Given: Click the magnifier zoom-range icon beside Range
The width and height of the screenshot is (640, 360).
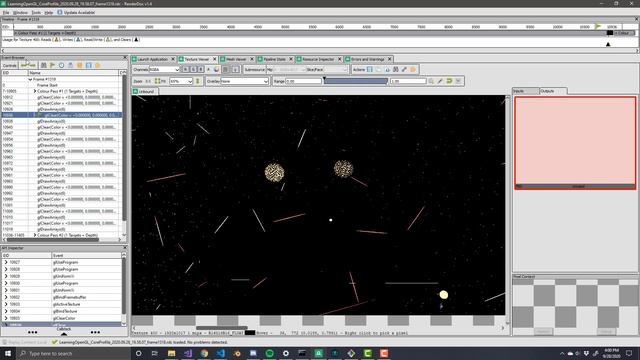Looking at the screenshot, I should click(431, 81).
